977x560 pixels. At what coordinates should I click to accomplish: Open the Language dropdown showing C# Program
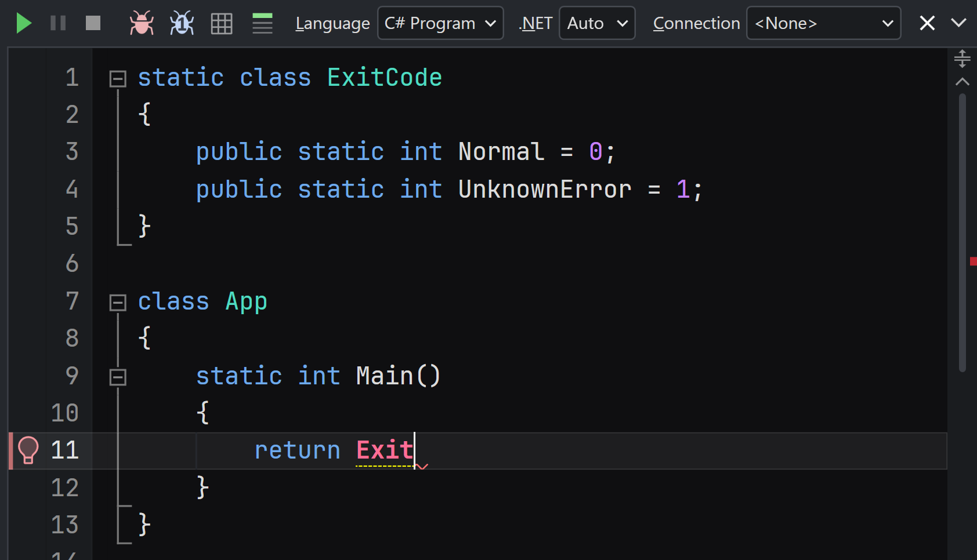pyautogui.click(x=440, y=23)
